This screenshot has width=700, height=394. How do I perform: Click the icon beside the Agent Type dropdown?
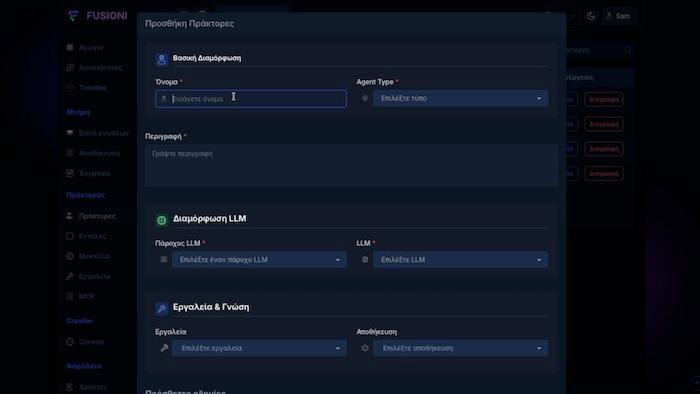coord(365,98)
